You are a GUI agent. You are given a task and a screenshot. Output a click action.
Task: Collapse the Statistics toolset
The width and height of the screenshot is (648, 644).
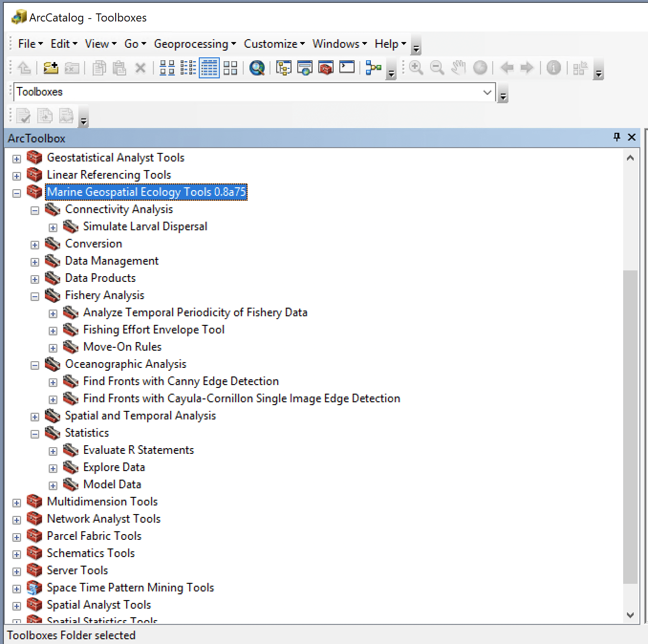click(x=35, y=434)
